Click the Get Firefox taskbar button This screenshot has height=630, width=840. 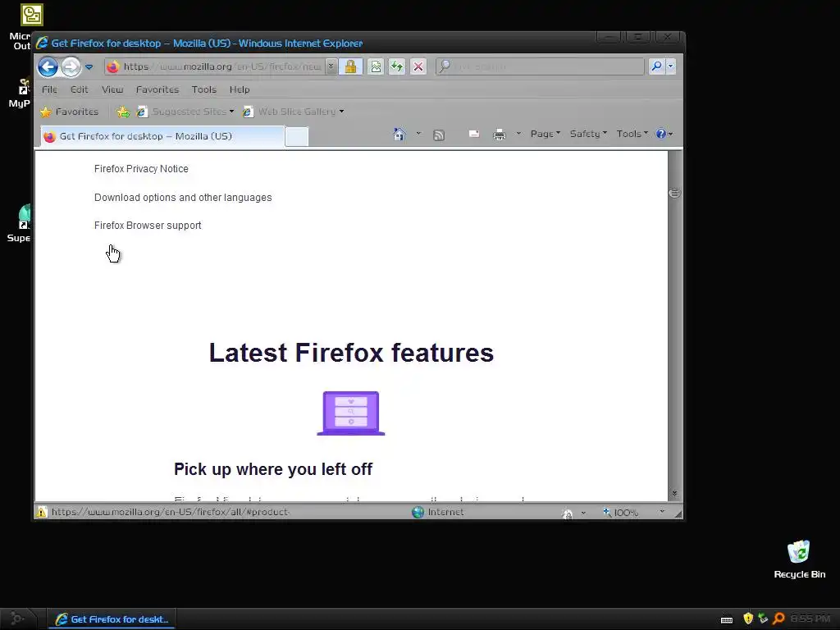(x=112, y=619)
